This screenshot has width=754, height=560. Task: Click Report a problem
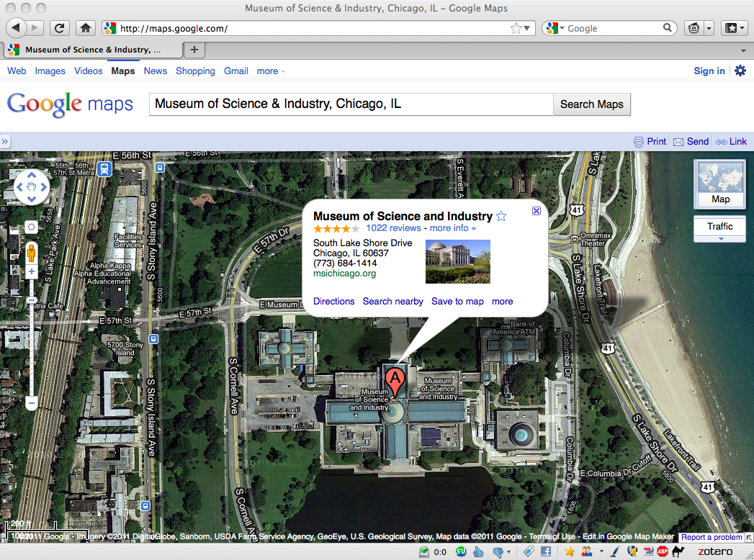[x=712, y=537]
